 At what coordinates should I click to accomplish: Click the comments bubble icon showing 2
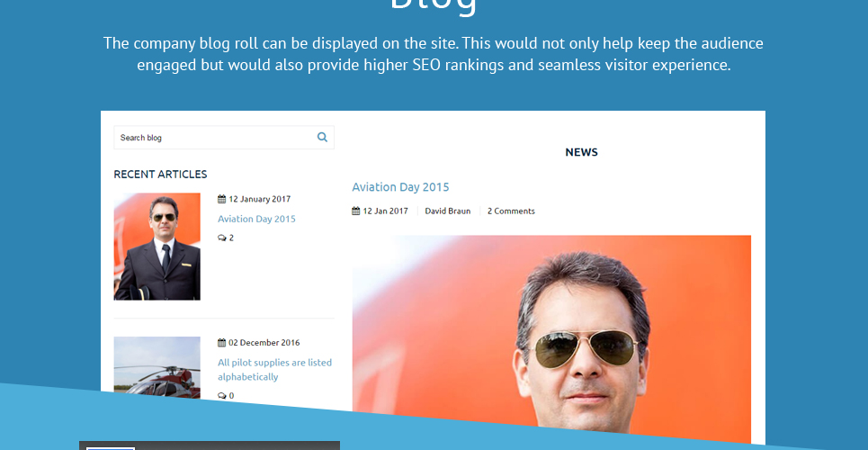[x=222, y=238]
